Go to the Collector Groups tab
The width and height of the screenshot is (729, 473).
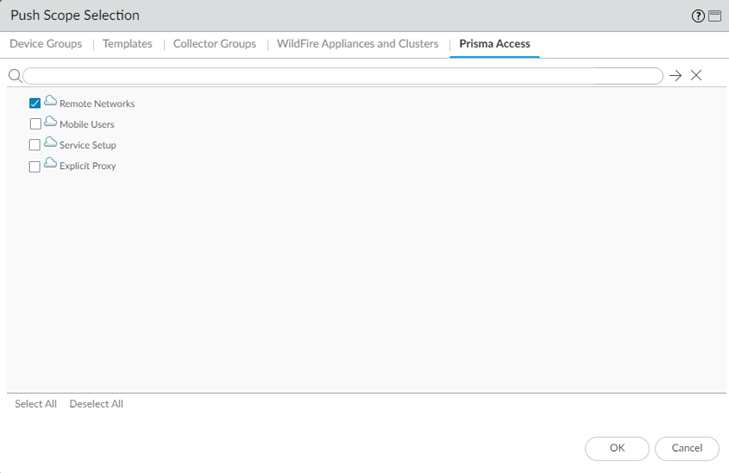coord(214,44)
